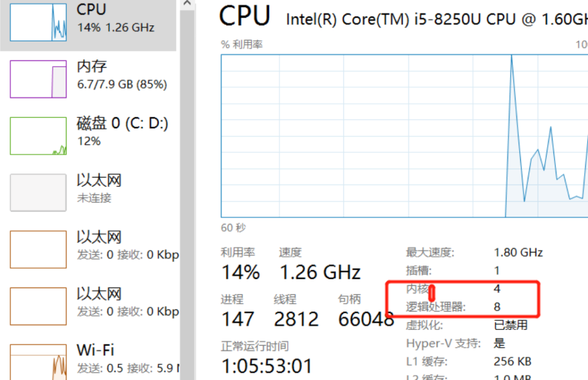Click the Wi-Fi activity graph icon

(x=38, y=362)
